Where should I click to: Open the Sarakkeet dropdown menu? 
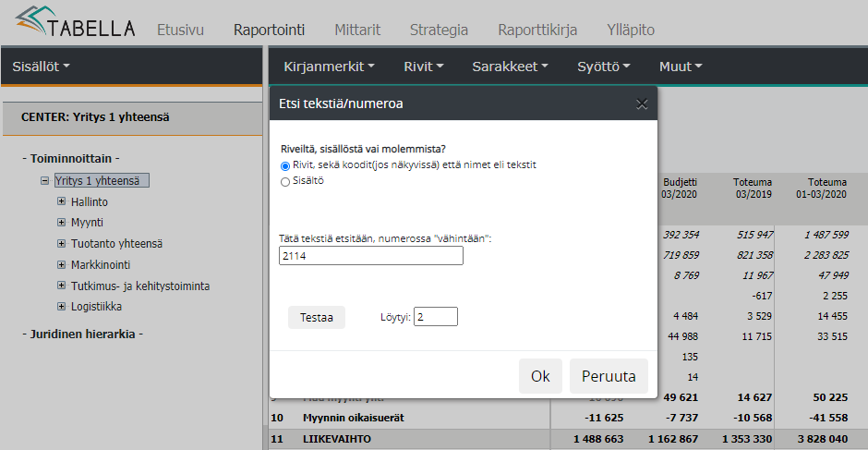coord(510,67)
